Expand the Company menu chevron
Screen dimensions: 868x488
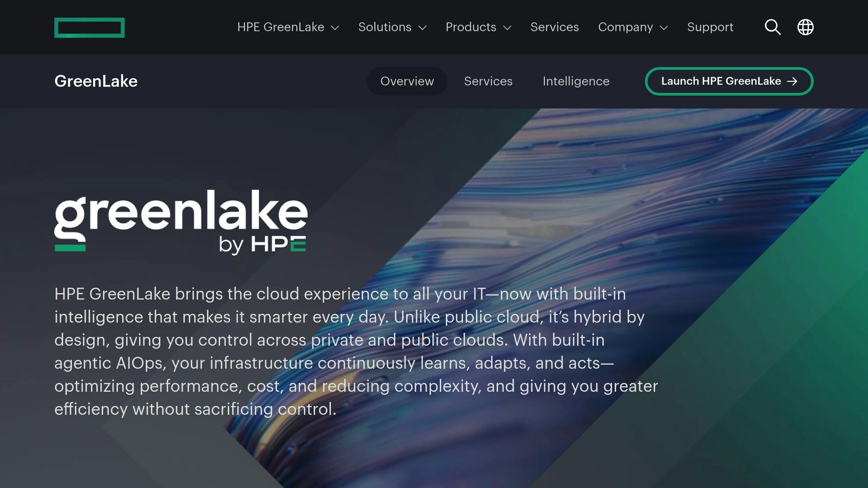[664, 27]
